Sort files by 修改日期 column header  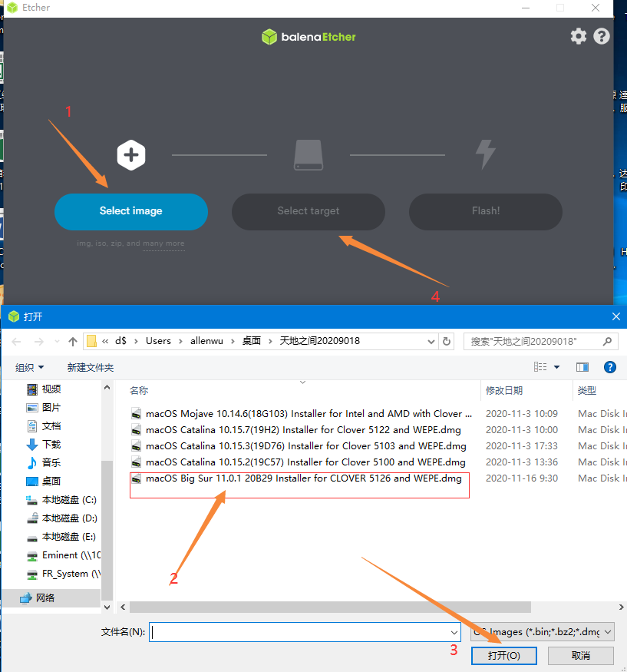pyautogui.click(x=504, y=391)
